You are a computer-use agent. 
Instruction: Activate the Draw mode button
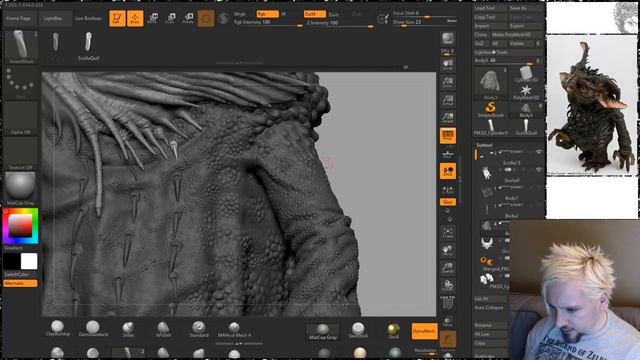pos(135,18)
